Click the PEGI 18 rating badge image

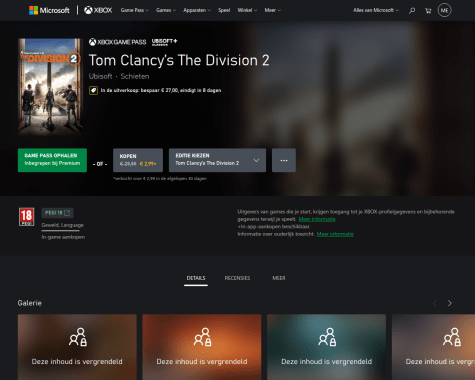(x=26, y=217)
